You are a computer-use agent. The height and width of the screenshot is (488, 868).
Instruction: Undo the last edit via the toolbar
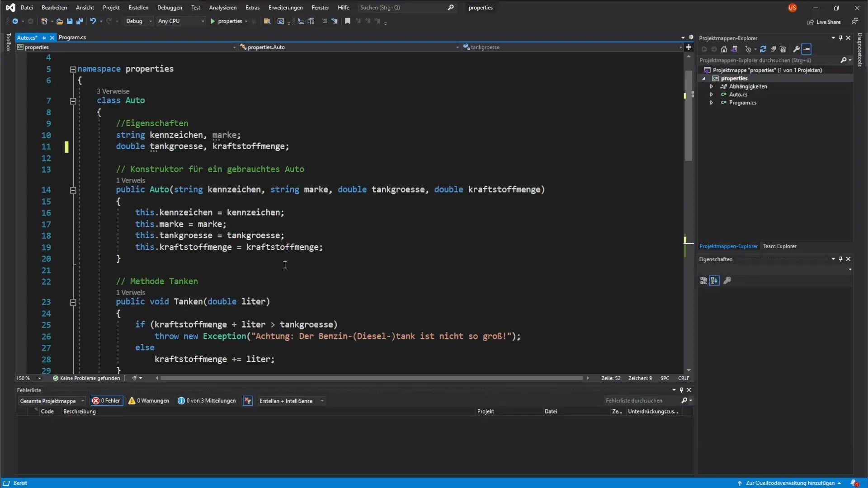(x=93, y=21)
